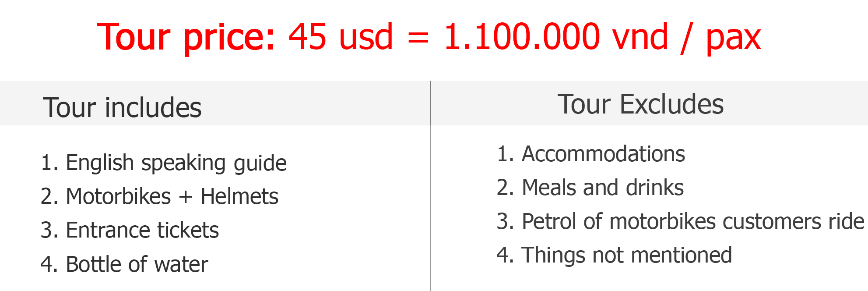Screen dimensions: 868x291
Task: Click the red Tour price heading
Action: coord(429,38)
